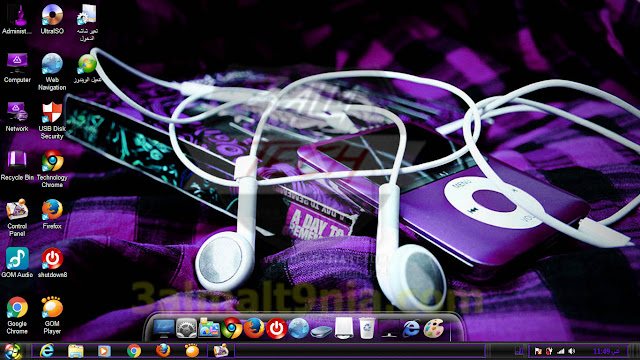640x360 pixels.
Task: Click the 11:49 clock in the tray
Action: 606,351
